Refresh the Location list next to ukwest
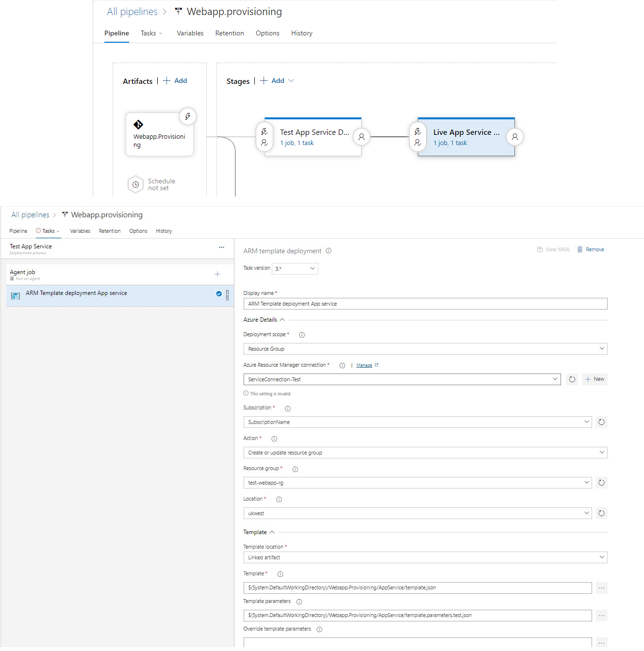Screen dimensions: 644x651 pyautogui.click(x=601, y=513)
